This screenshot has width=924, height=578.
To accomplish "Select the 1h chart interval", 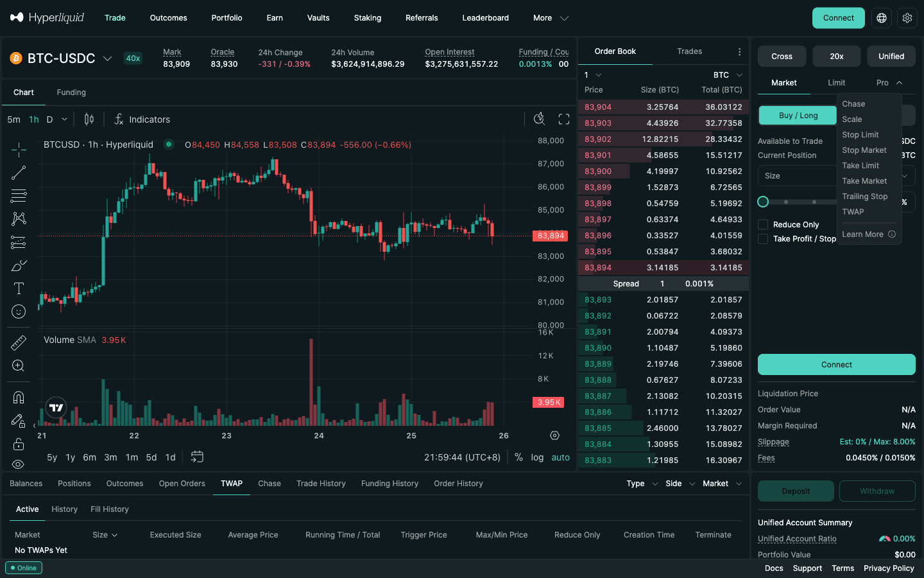I will tap(34, 119).
